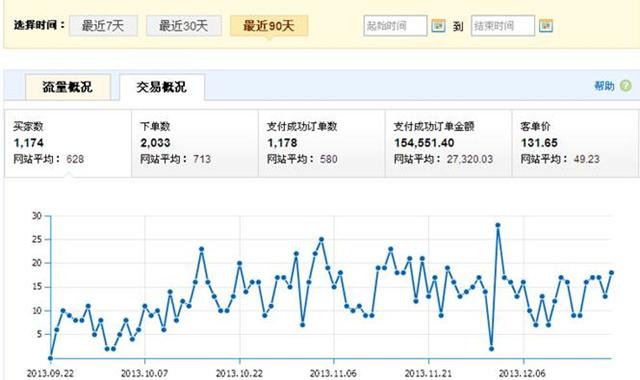Image resolution: width=640 pixels, height=380 pixels.
Task: Click the 2013.10.22 axis date label
Action: pos(239,373)
